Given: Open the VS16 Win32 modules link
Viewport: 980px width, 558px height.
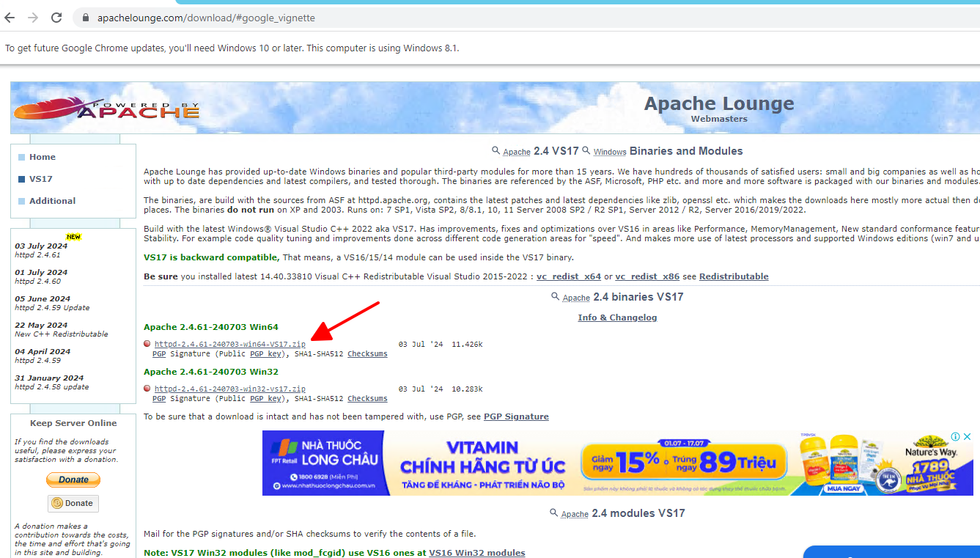Looking at the screenshot, I should coord(476,553).
